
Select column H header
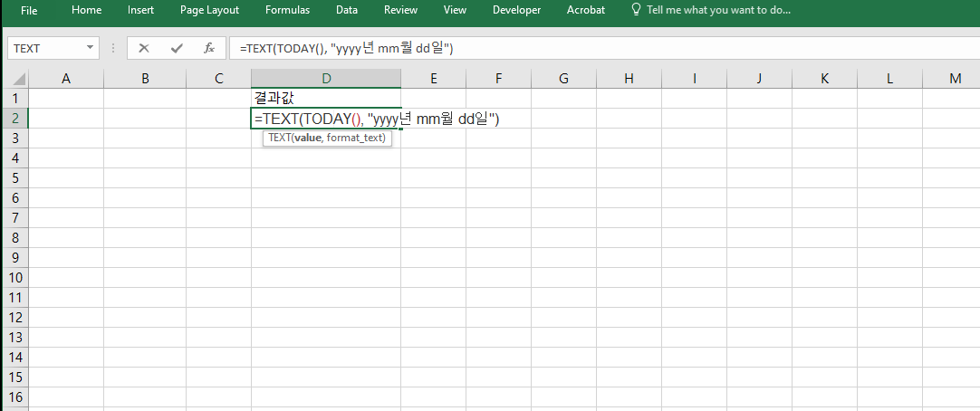tap(629, 79)
